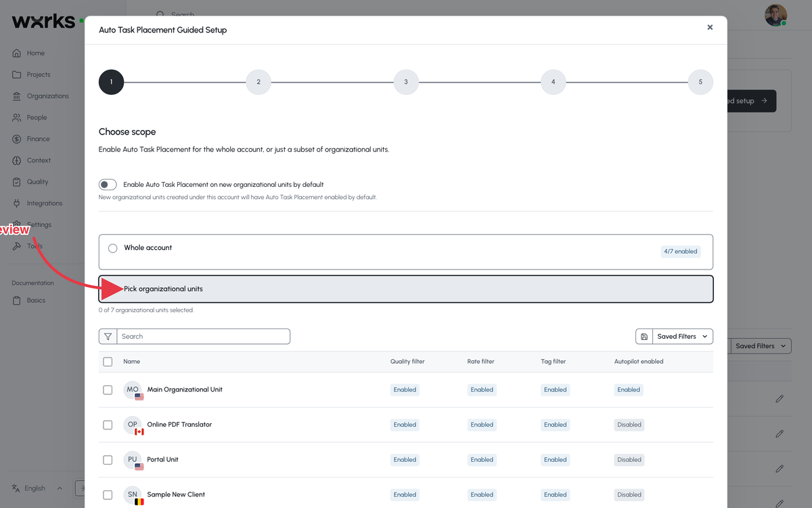Click Autopilot Disabled badge for Portal Unit
This screenshot has height=508, width=812.
tap(629, 460)
